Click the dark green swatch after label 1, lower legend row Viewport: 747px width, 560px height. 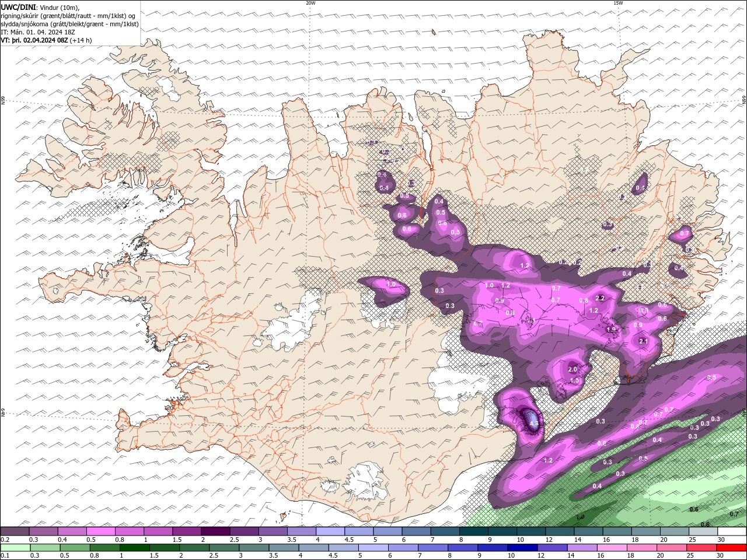pos(135,548)
